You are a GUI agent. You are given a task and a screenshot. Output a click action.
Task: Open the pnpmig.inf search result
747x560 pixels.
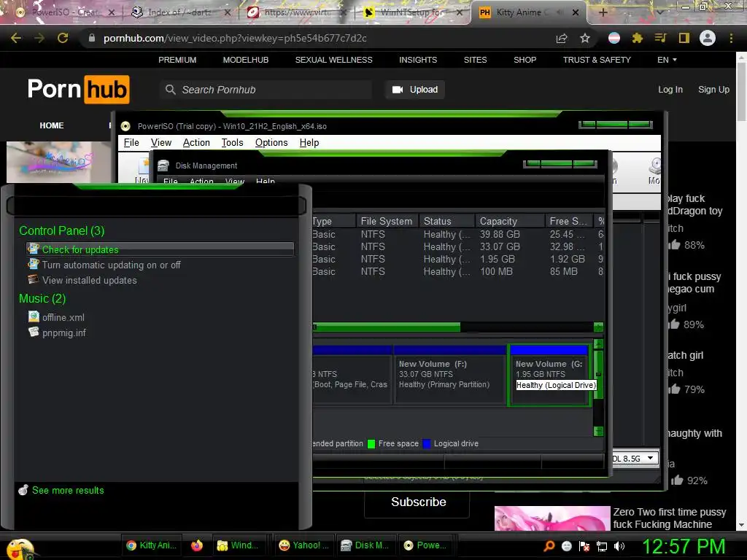click(x=57, y=332)
